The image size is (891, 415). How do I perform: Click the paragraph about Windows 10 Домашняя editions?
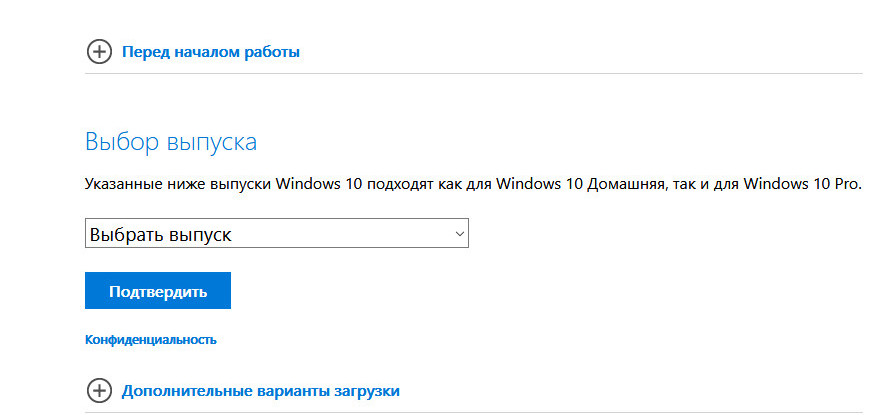click(x=474, y=185)
